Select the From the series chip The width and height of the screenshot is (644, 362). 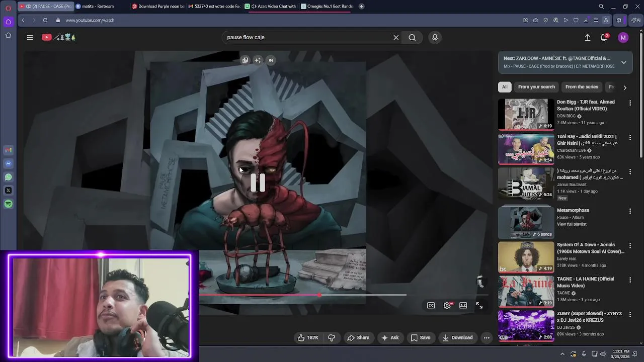[582, 87]
